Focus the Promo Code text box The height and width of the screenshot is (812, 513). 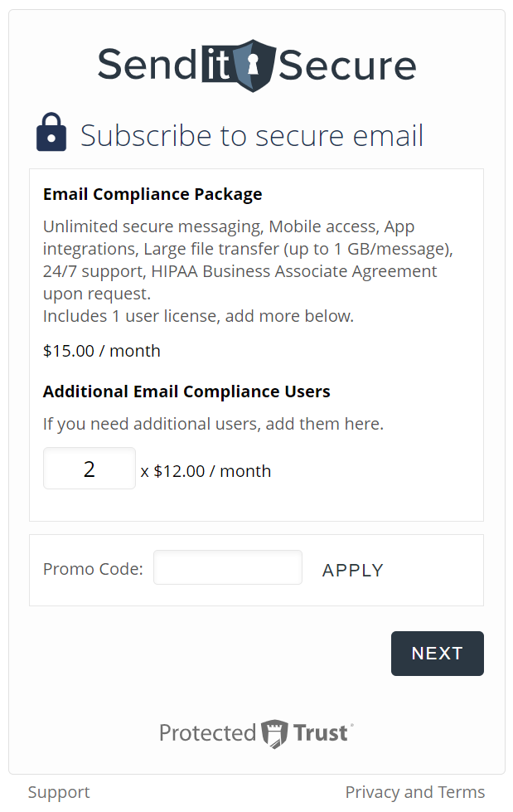click(x=228, y=567)
